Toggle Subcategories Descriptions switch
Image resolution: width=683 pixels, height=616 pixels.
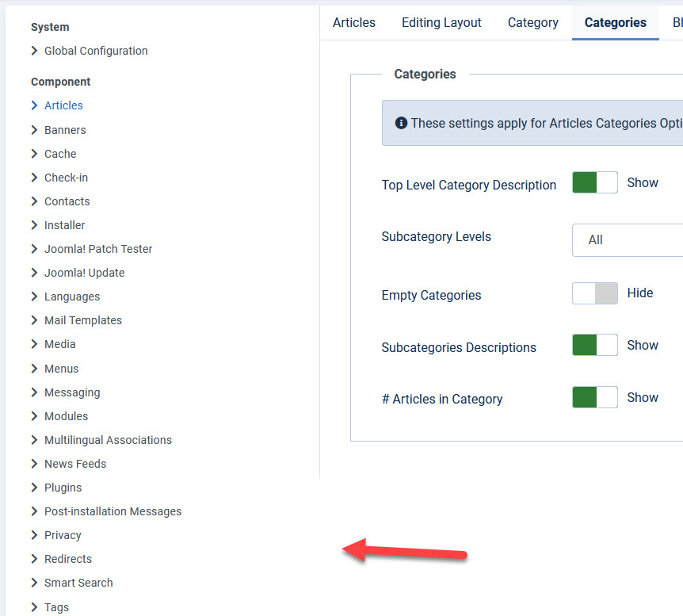595,345
